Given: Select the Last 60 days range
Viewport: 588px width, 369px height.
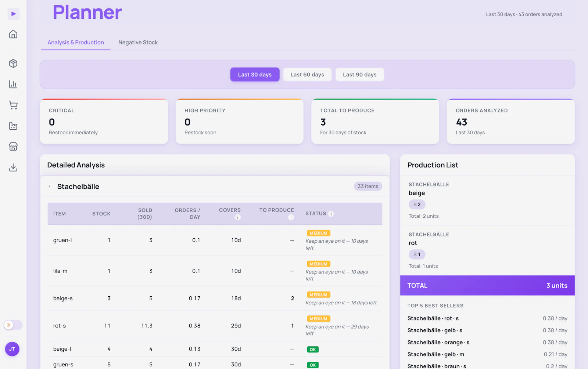Looking at the screenshot, I should (307, 75).
